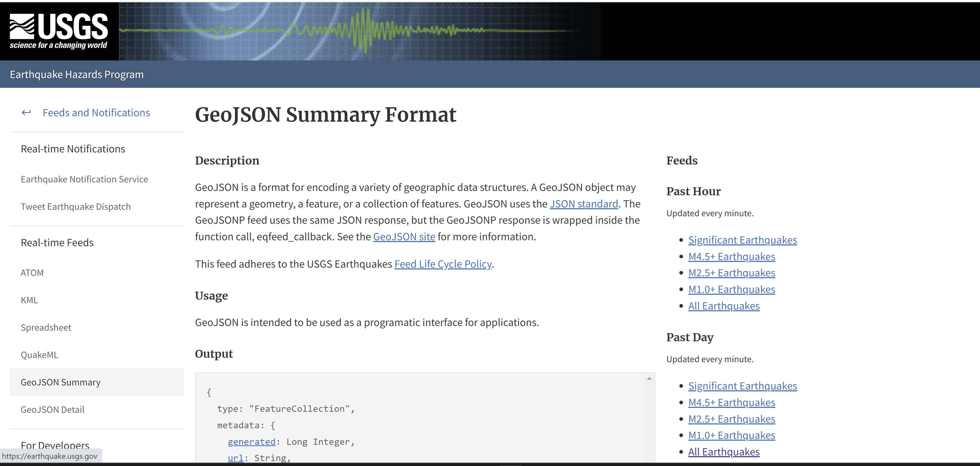Open Past Hour All Earthquakes feed
The height and width of the screenshot is (466, 980).
724,306
